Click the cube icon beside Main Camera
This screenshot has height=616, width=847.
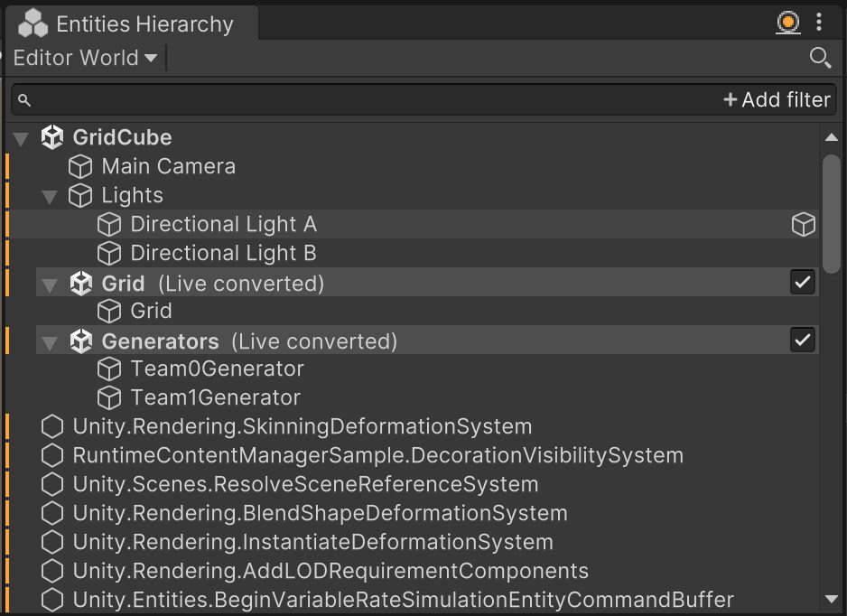click(81, 166)
